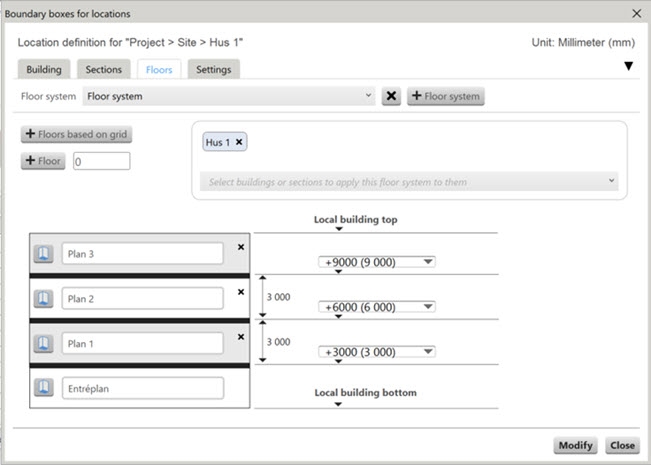Viewport: 651px width, 465px height.
Task: Open the +3000 level dropdown
Action: (x=377, y=352)
